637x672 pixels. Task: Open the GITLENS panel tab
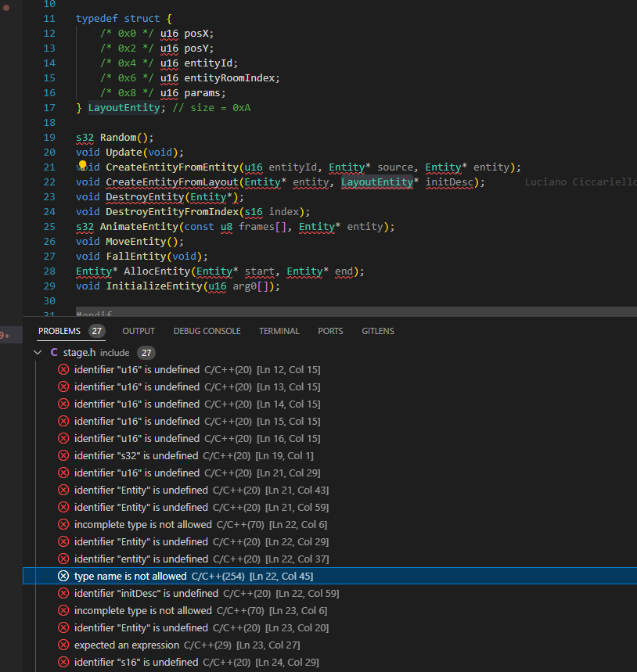[x=378, y=331]
